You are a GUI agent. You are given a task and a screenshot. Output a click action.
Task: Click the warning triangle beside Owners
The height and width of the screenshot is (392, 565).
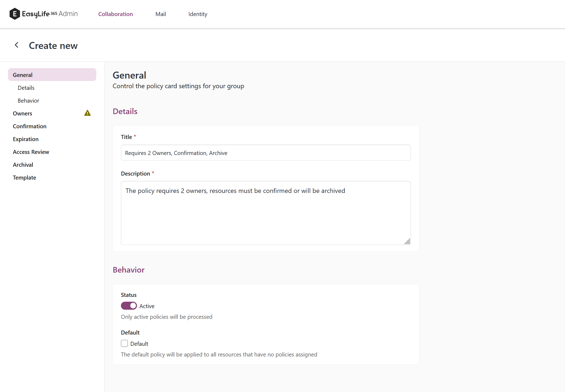(x=87, y=113)
